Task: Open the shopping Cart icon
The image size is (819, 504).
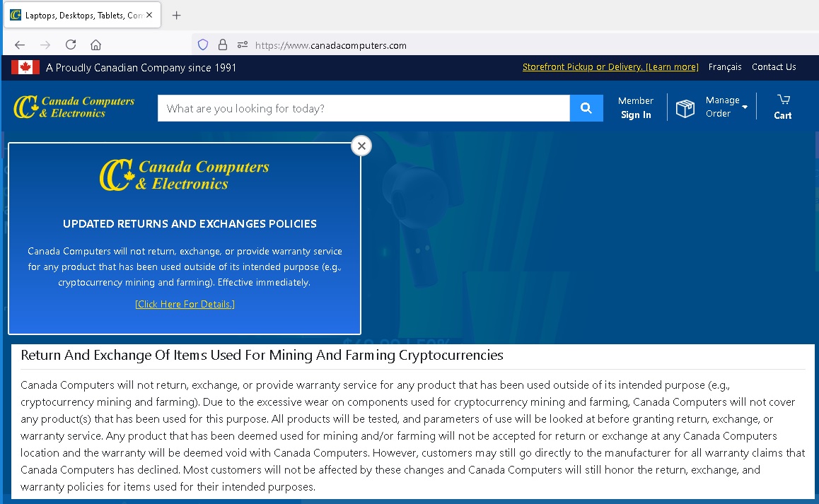Action: [x=782, y=107]
